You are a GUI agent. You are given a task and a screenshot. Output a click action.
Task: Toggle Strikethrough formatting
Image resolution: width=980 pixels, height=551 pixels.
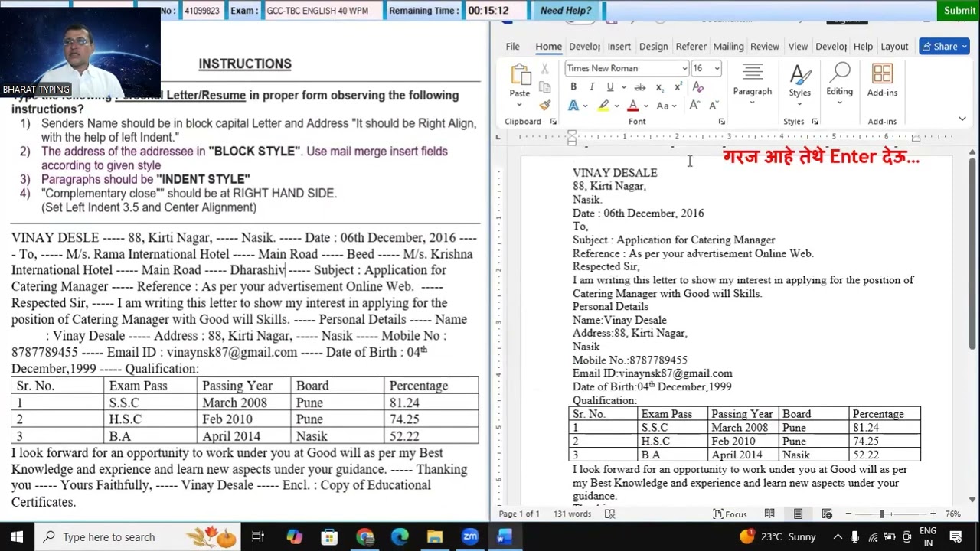pyautogui.click(x=640, y=87)
